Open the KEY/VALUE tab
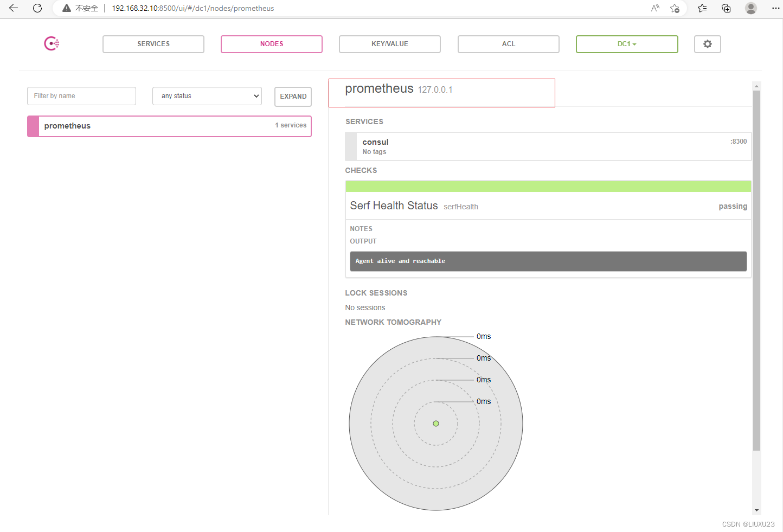Image resolution: width=783 pixels, height=532 pixels. coord(390,44)
